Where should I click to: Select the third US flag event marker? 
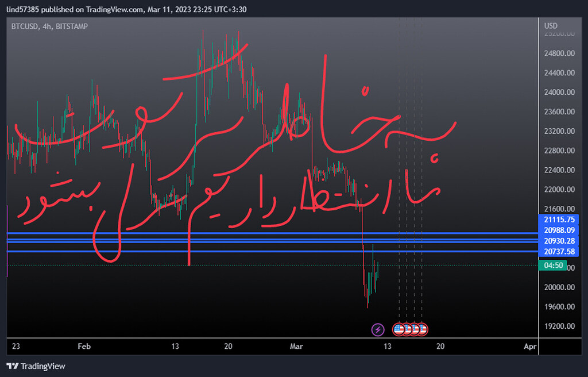(x=414, y=329)
